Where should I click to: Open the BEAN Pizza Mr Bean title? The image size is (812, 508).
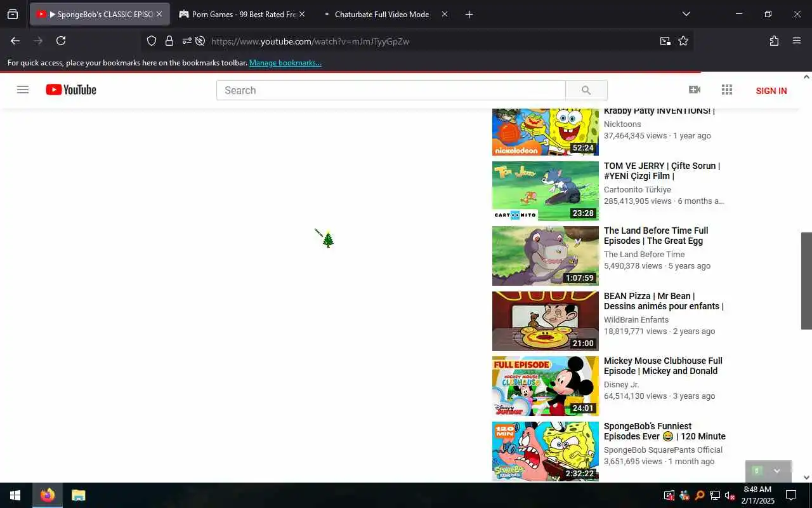point(664,301)
